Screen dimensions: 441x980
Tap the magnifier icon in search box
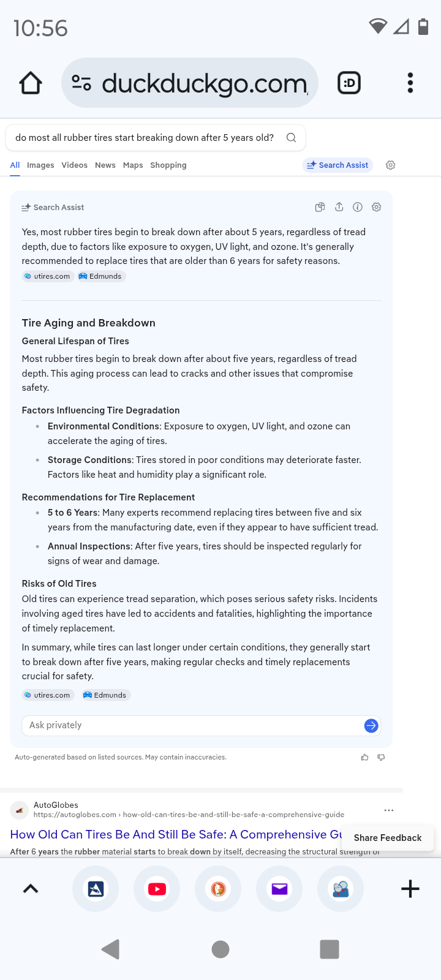(x=292, y=138)
